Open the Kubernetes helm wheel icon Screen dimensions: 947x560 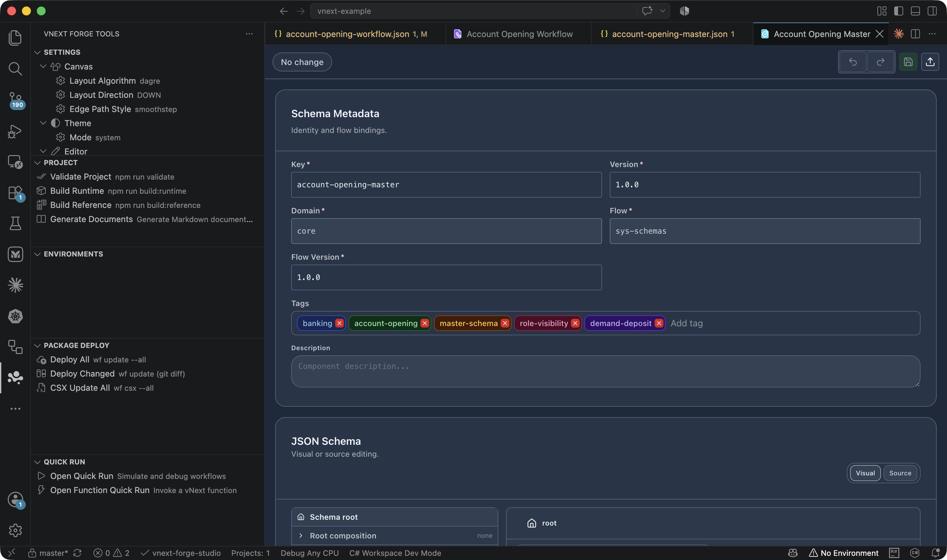[x=15, y=316]
